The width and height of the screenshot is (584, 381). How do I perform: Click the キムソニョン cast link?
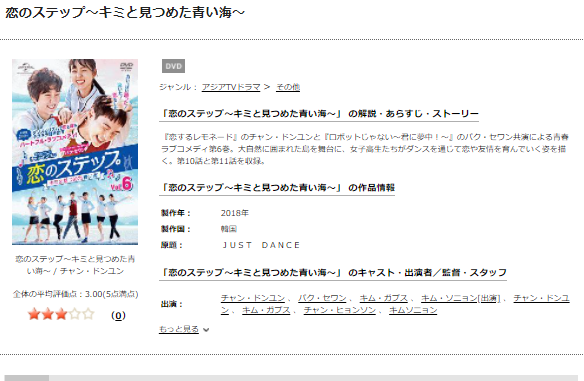click(x=413, y=310)
